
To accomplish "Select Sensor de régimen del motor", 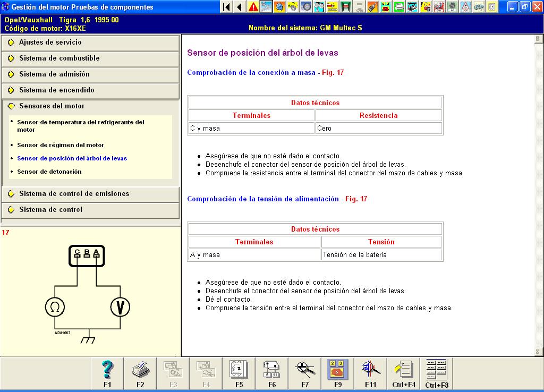I will tap(61, 145).
